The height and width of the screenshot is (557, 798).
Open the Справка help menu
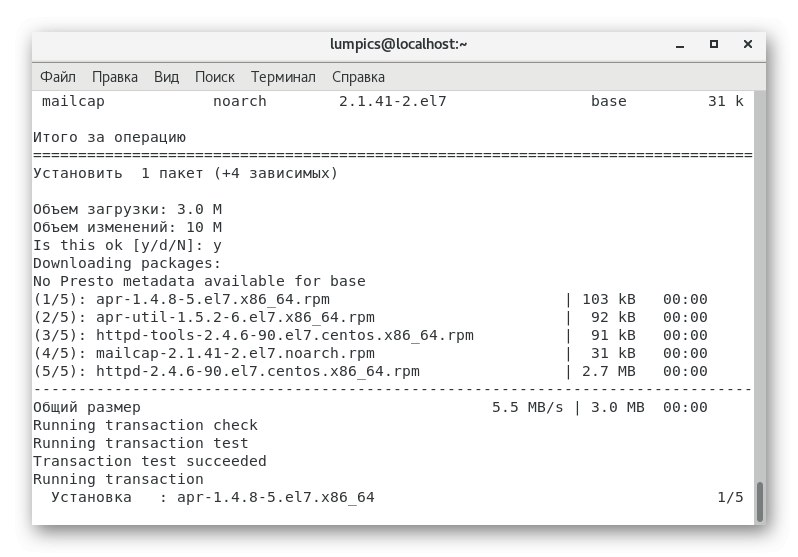[358, 77]
